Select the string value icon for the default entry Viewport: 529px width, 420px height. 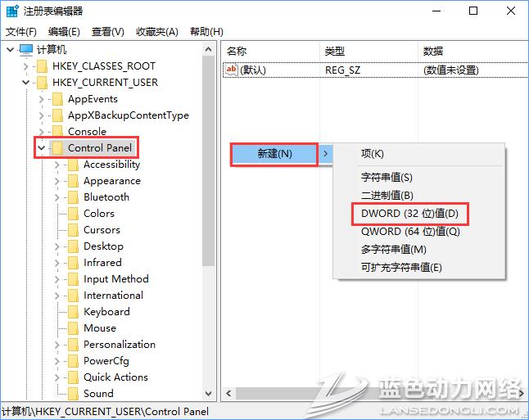click(x=232, y=70)
